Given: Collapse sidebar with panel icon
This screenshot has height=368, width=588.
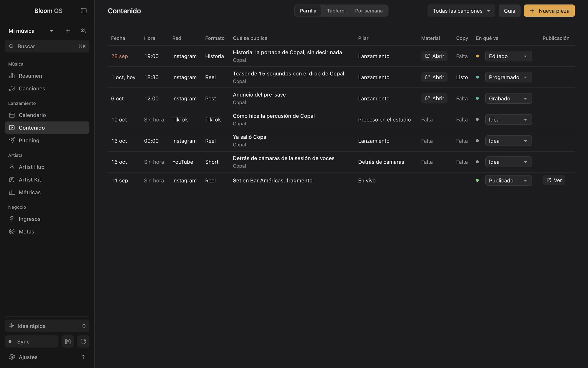Looking at the screenshot, I should tap(83, 11).
